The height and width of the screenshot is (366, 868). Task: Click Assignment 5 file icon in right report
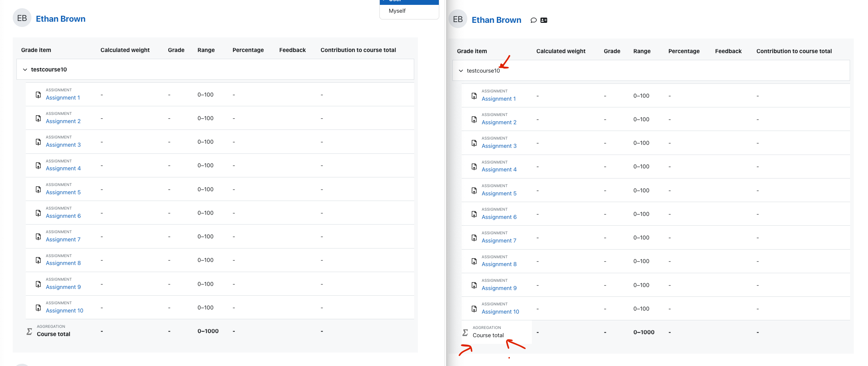point(474,190)
